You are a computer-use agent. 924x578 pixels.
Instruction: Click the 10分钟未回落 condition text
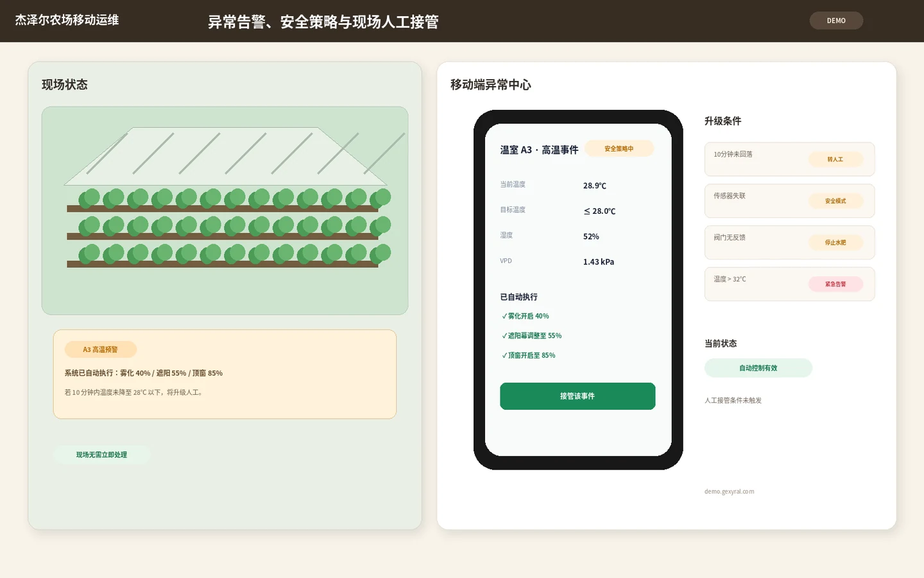coord(733,154)
